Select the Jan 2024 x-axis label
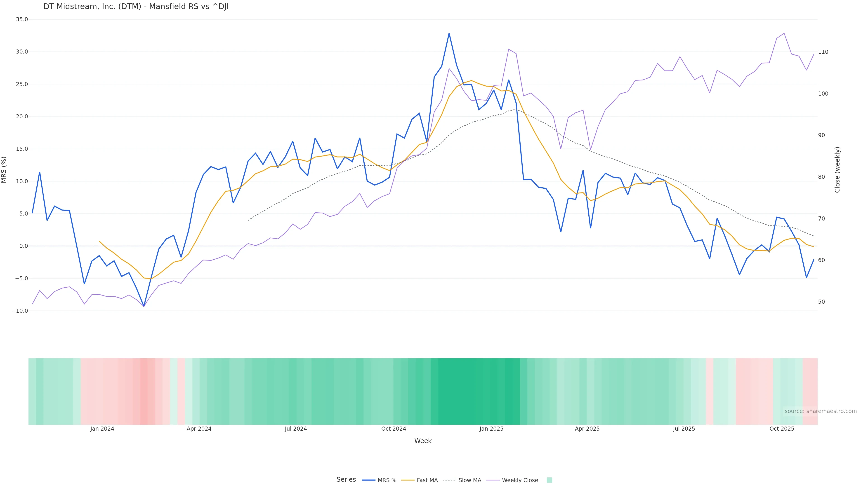This screenshot has height=488, width=868. [102, 429]
